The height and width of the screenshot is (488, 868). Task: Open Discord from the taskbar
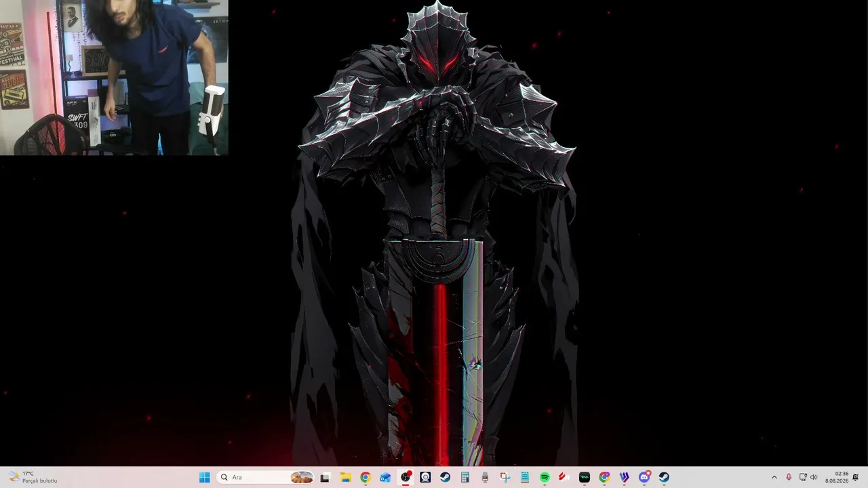click(x=644, y=477)
